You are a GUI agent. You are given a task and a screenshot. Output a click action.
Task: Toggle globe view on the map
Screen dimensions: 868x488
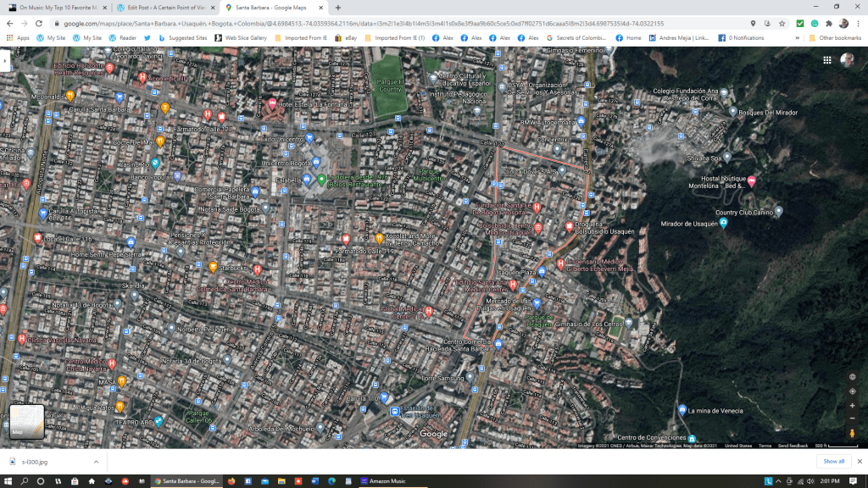(852, 377)
